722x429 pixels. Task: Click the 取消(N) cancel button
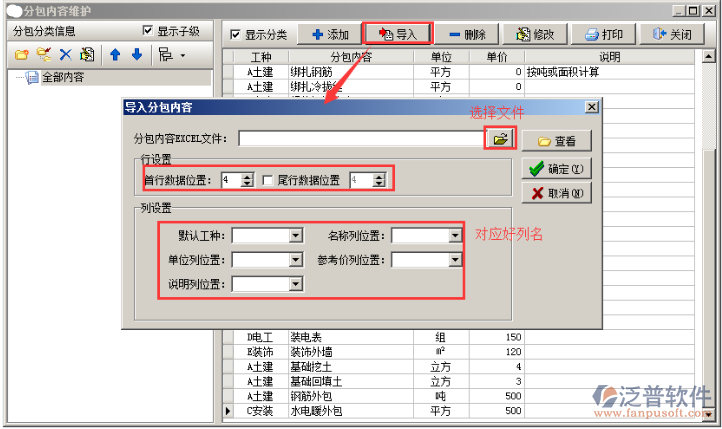(x=556, y=193)
